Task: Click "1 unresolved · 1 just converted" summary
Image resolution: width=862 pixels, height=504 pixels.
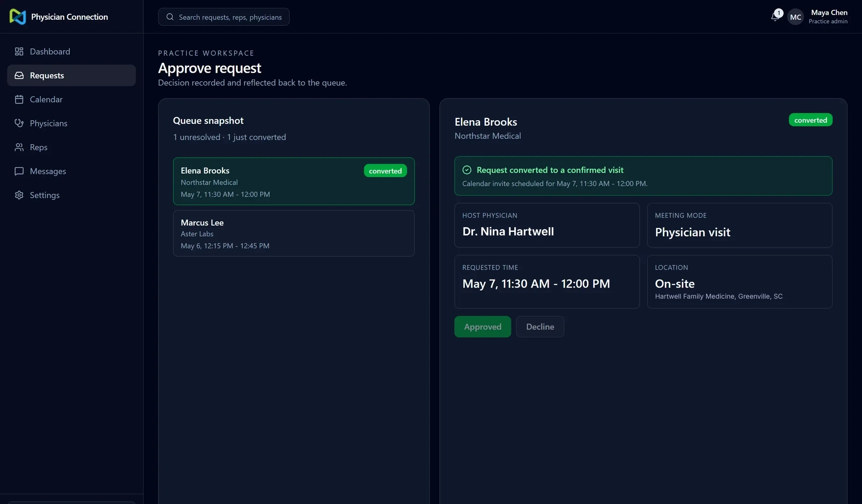Action: 229,137
